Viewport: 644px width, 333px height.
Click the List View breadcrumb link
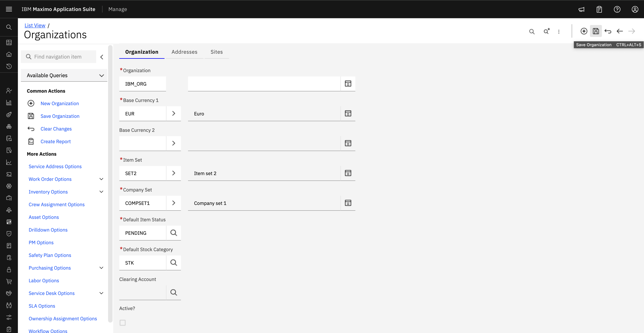coord(35,26)
